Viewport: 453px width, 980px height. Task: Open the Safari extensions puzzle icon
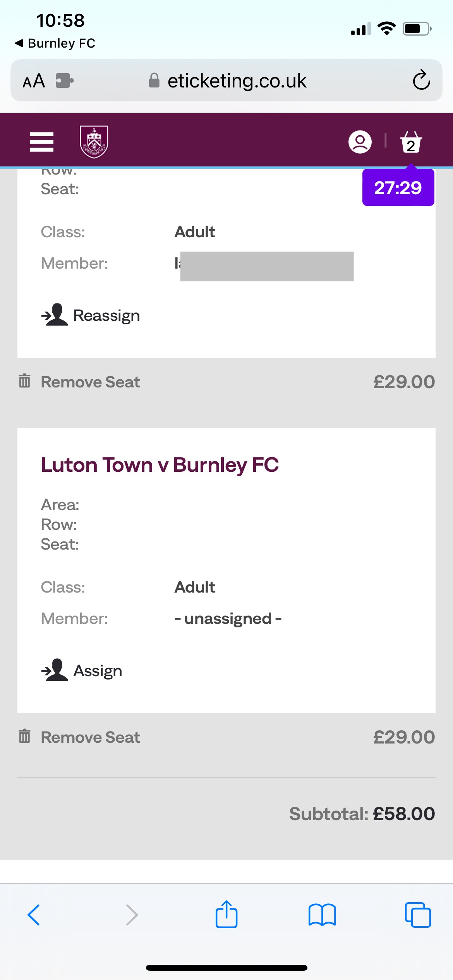click(x=64, y=81)
